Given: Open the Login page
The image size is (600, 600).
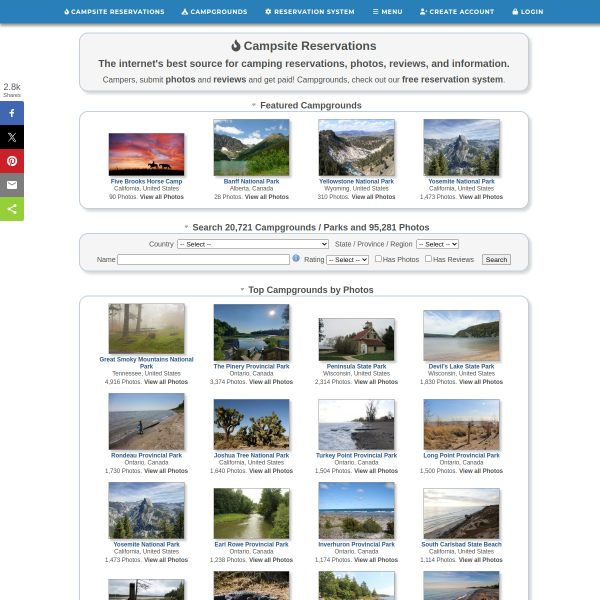Looking at the screenshot, I should (528, 12).
